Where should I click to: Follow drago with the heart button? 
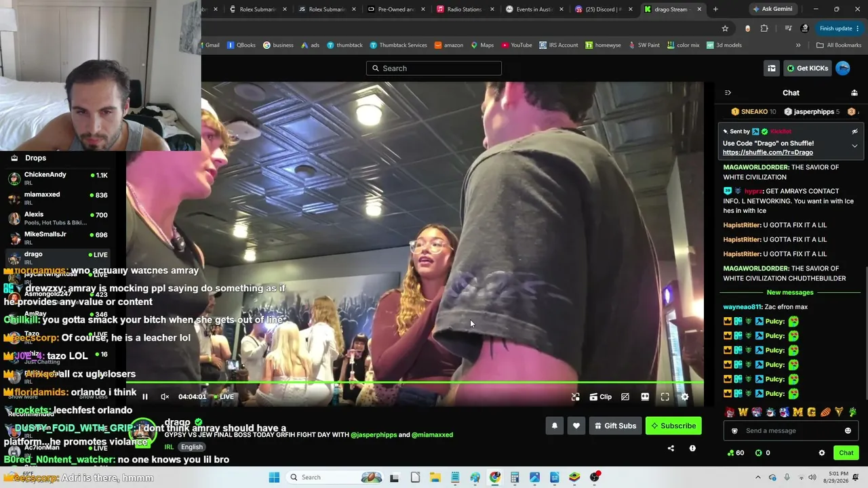tap(576, 426)
